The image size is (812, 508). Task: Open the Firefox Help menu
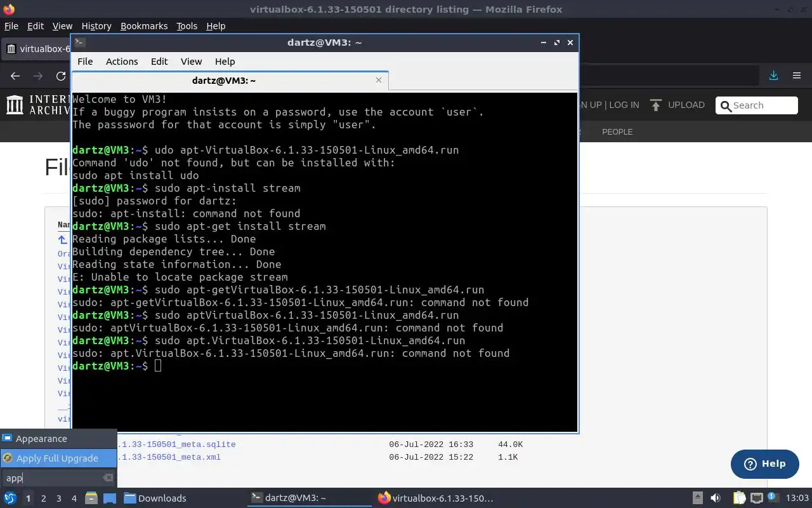pyautogui.click(x=216, y=26)
